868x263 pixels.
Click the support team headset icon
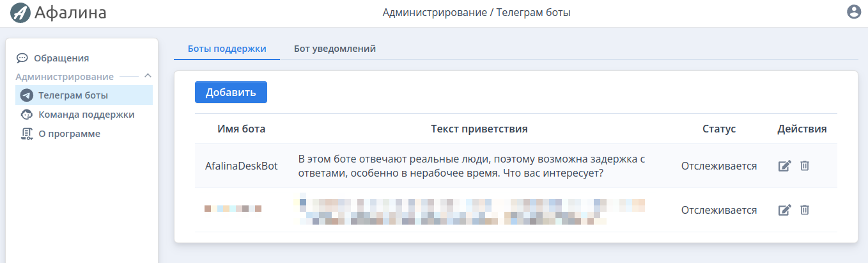(26, 115)
